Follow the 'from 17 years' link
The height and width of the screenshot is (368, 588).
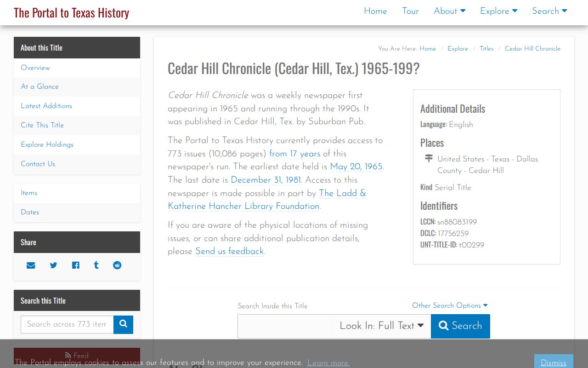294,154
